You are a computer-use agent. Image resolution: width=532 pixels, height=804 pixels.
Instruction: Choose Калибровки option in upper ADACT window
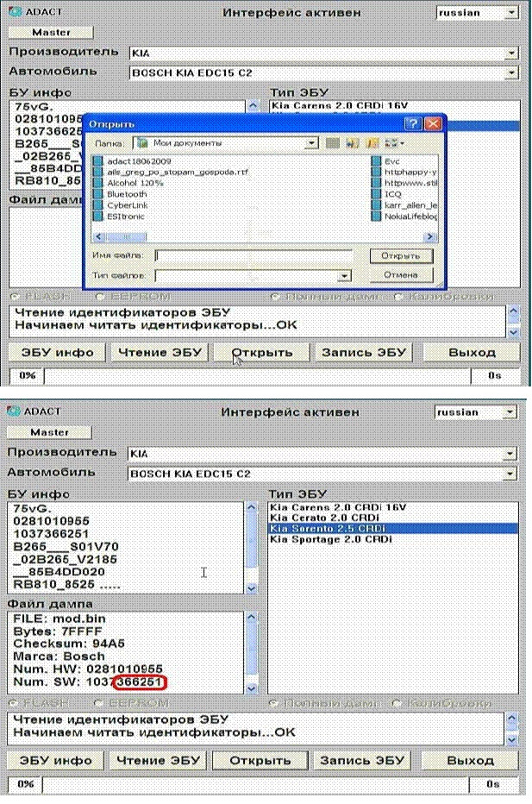pyautogui.click(x=397, y=297)
